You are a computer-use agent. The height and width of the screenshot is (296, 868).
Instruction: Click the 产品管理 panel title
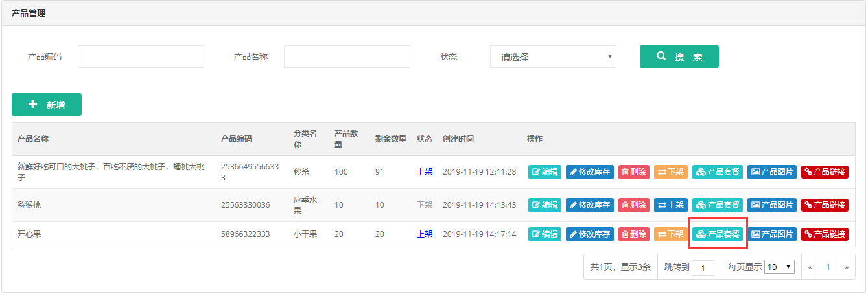point(29,13)
